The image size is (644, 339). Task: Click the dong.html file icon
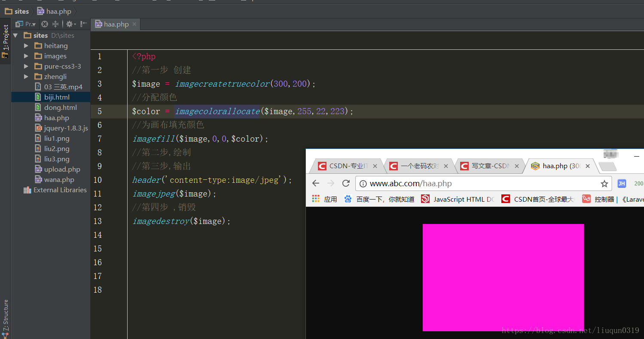[x=38, y=107]
